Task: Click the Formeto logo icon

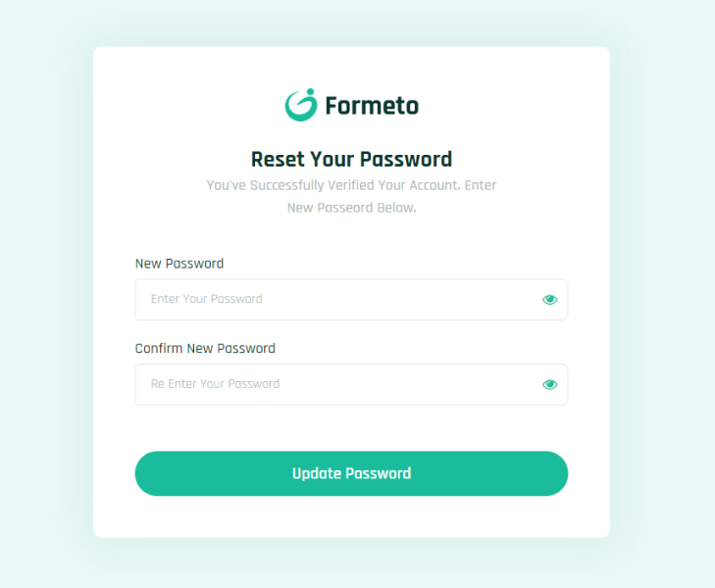Action: coord(301,105)
